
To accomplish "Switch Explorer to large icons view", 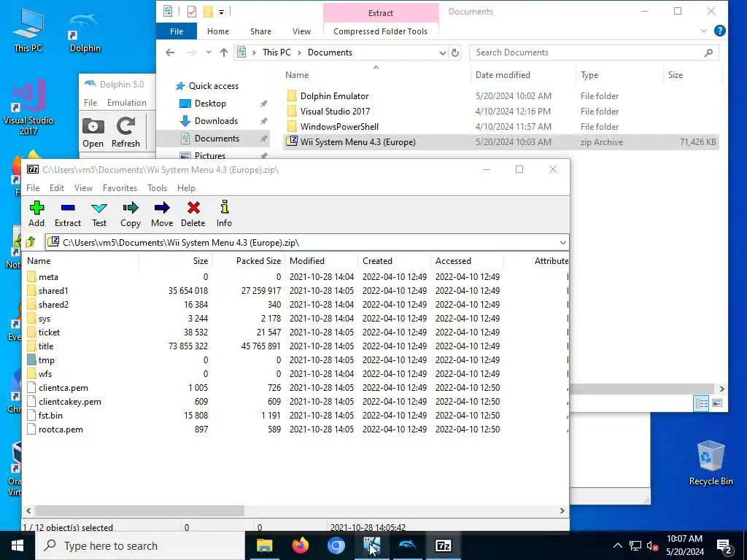I will pos(717,403).
